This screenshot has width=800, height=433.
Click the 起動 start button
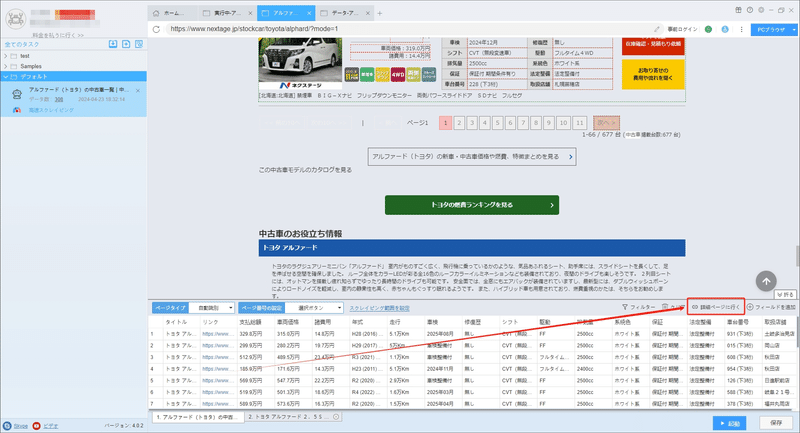[x=730, y=423]
